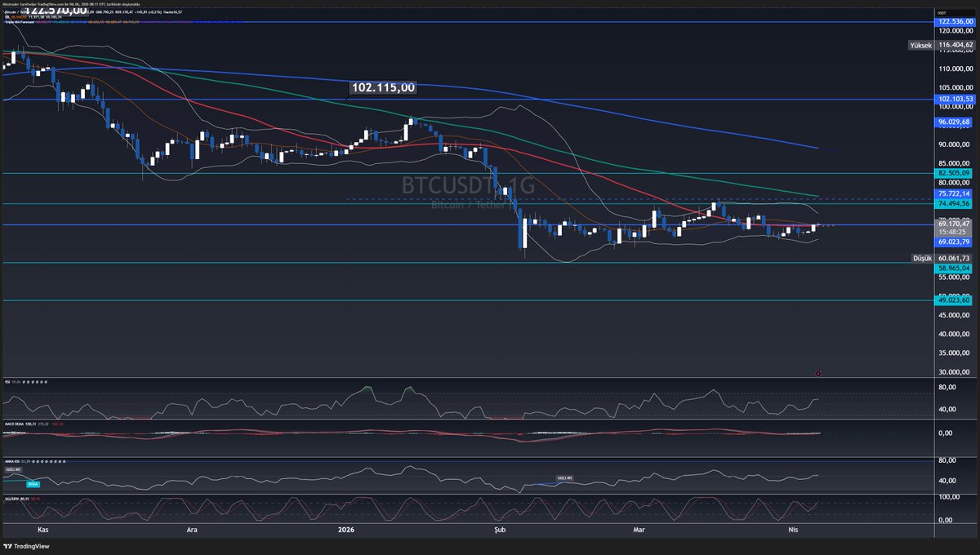Click the BOĞA signal label
This screenshot has height=555, width=980.
pos(33,483)
